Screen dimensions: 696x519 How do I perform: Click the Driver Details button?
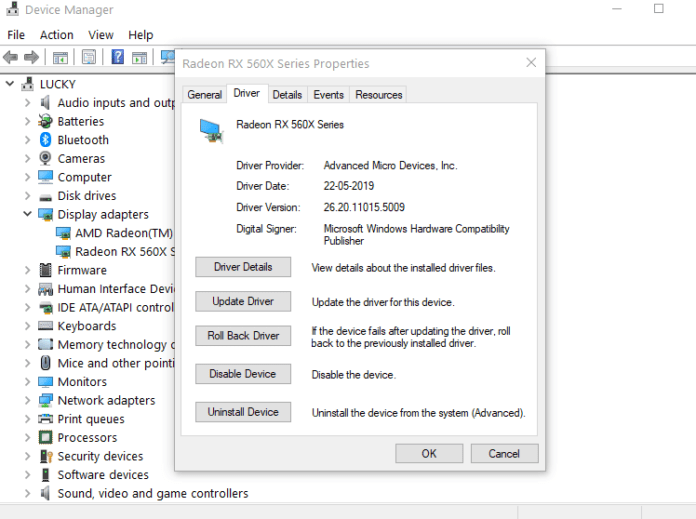243,267
